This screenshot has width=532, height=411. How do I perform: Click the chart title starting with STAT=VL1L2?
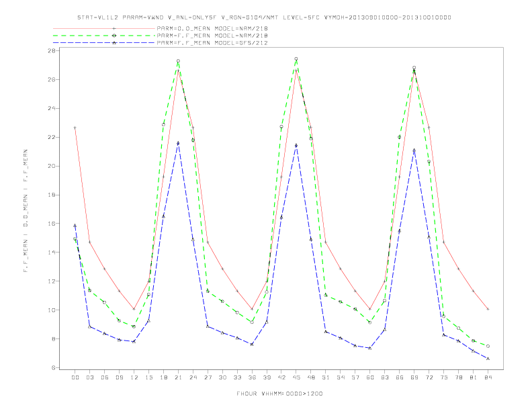(x=264, y=17)
